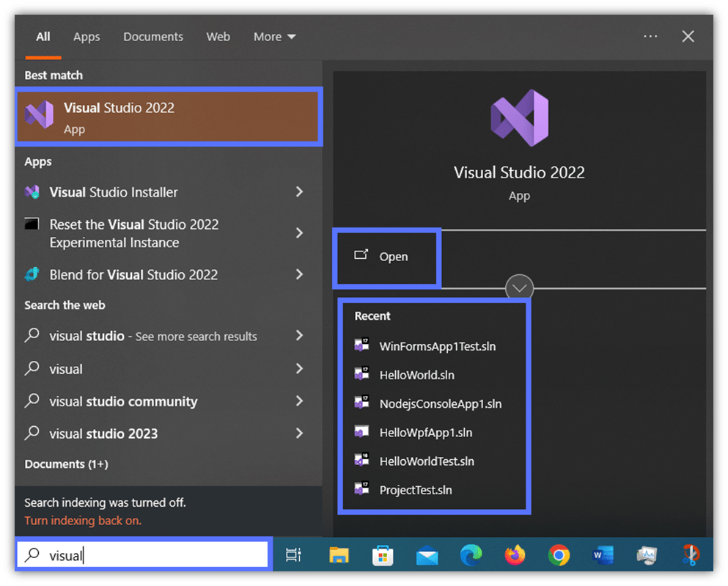Click the Documents (1+) section header
This screenshot has width=728, height=586.
click(x=67, y=464)
